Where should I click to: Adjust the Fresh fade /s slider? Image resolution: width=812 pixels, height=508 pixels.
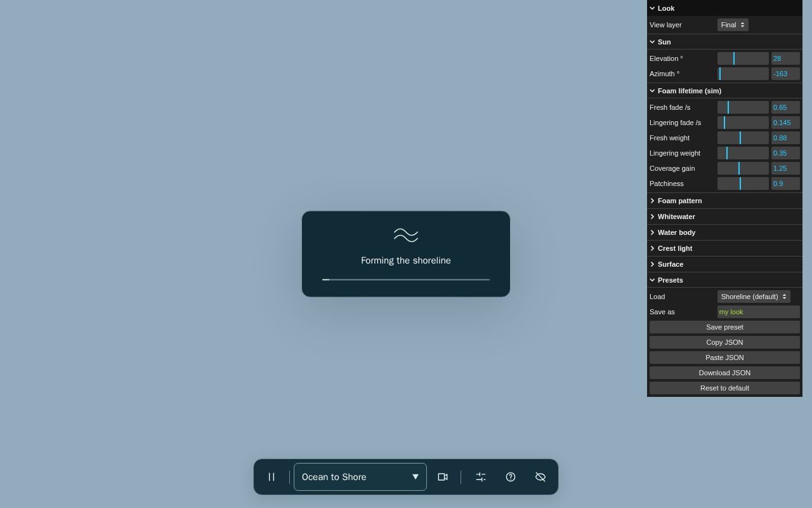pos(743,107)
